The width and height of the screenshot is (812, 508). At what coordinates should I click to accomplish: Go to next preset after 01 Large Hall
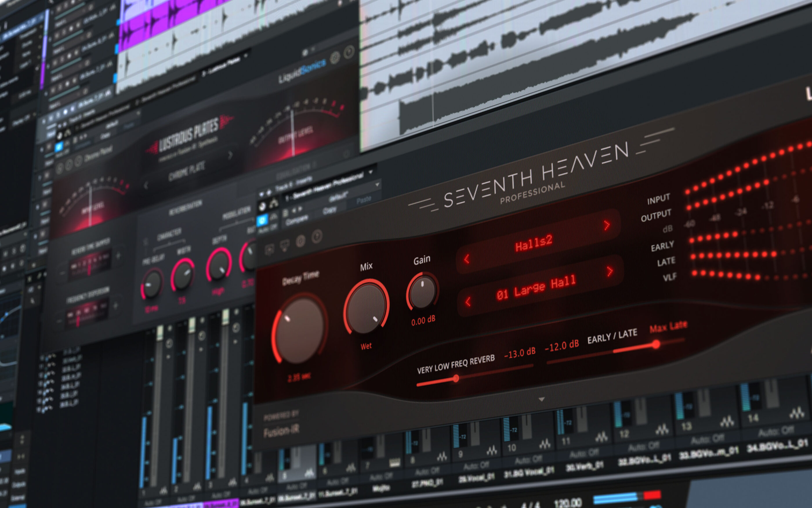tap(610, 271)
